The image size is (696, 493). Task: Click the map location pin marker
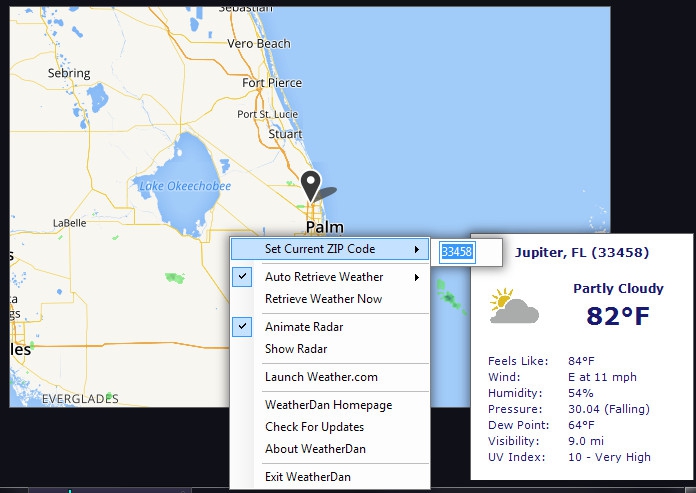coord(311,186)
